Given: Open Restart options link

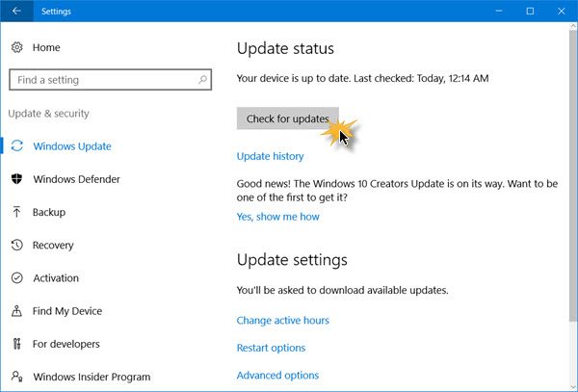Looking at the screenshot, I should coord(271,348).
